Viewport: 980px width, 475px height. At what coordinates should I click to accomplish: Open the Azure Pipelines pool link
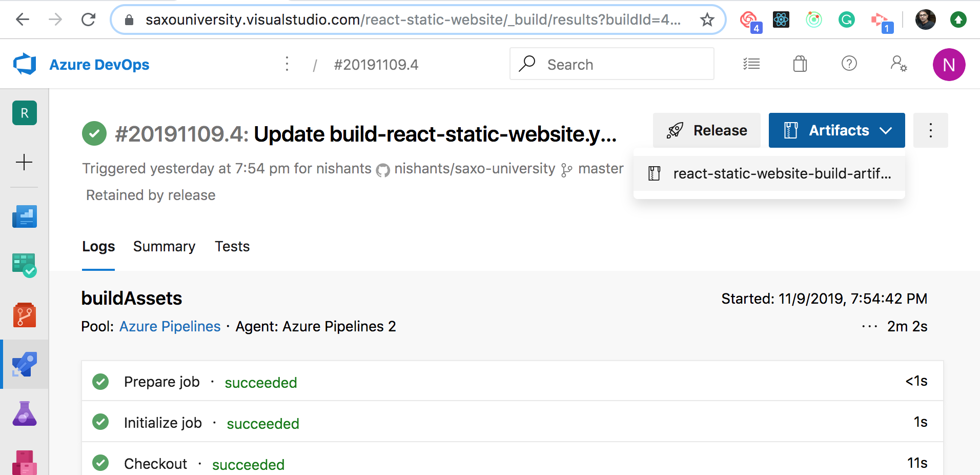tap(170, 326)
